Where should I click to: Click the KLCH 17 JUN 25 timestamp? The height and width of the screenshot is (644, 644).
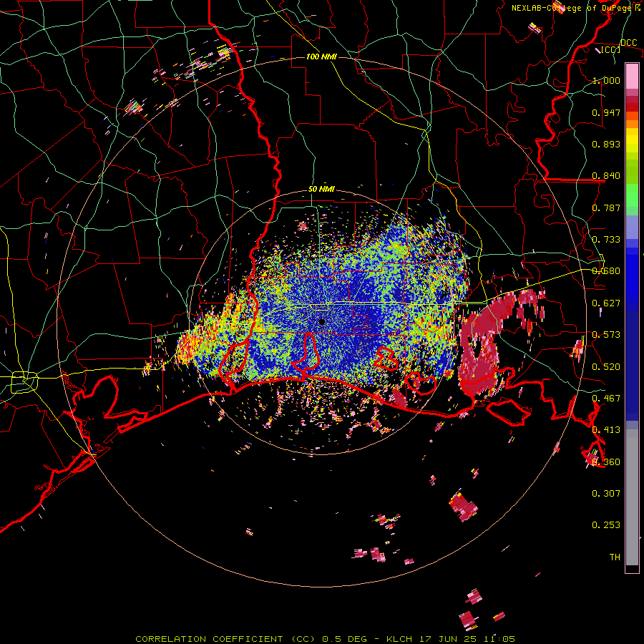[x=452, y=639]
